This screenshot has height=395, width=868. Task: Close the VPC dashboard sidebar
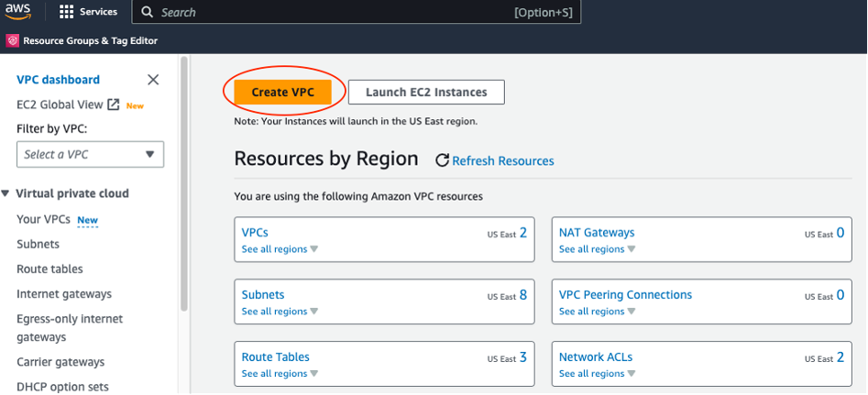[153, 80]
